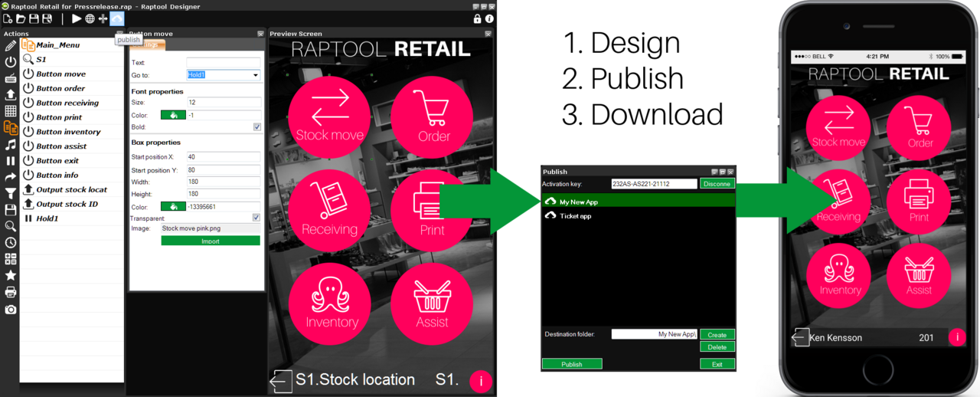
Task: Select the clock icon in Actions sidebar
Action: coord(11,242)
